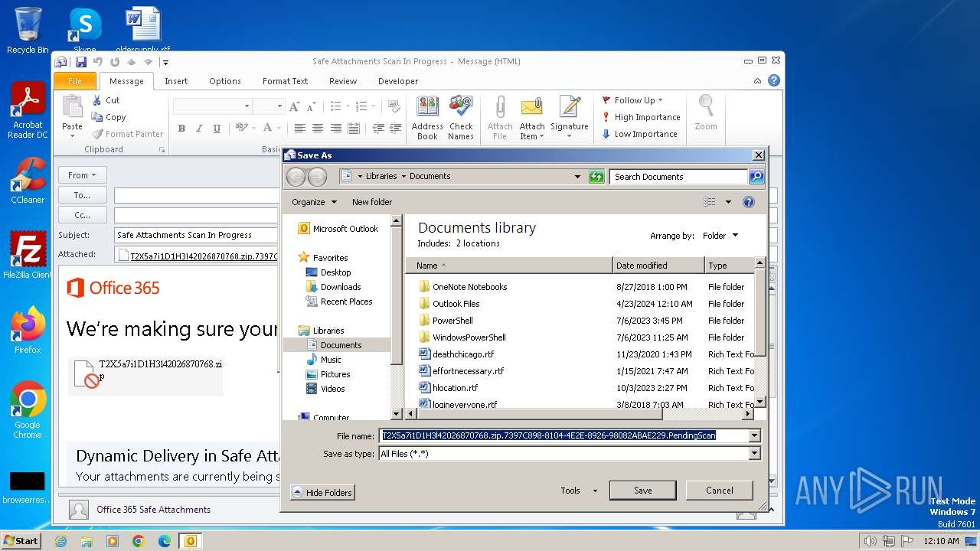Viewport: 980px width, 551px height.
Task: Click Search Documents field
Action: pos(679,177)
